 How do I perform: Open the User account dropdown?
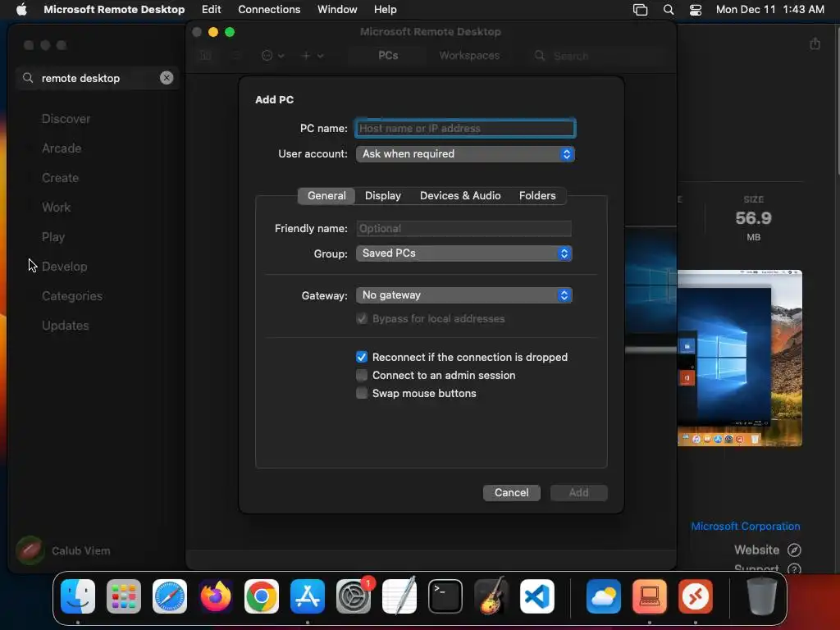pos(465,153)
